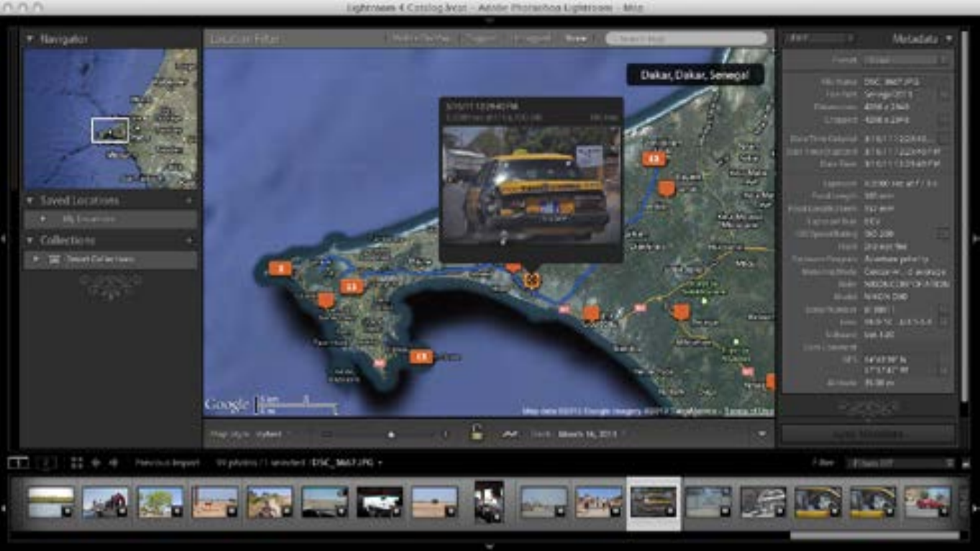Select map pin cluster labeled 8
This screenshot has width=980, height=551.
(280, 269)
